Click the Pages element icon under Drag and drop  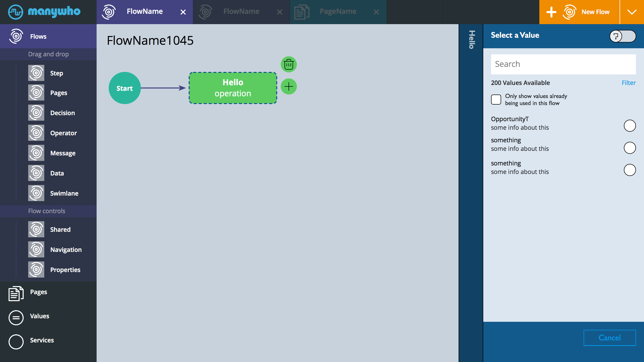(x=36, y=93)
